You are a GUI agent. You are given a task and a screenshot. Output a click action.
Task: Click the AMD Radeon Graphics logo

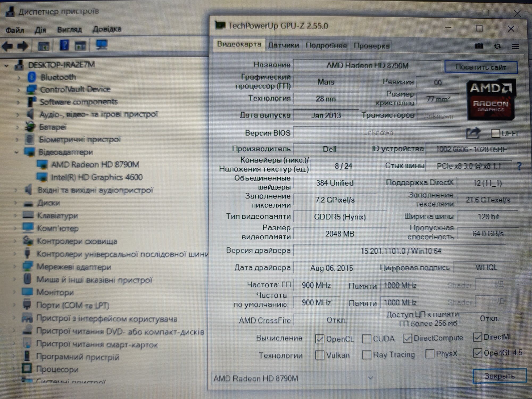pos(491,99)
